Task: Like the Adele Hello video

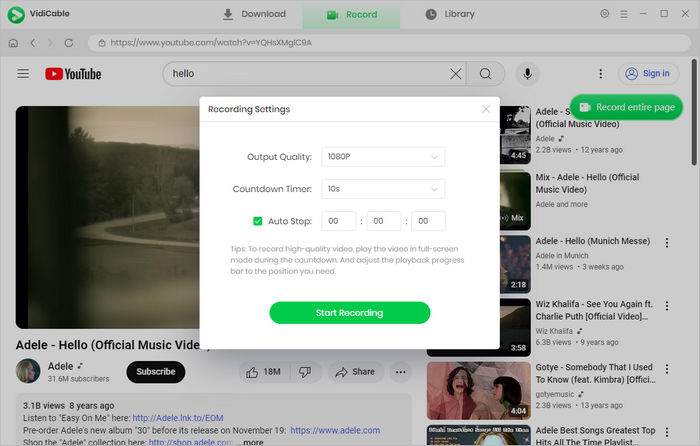Action: pos(264,372)
